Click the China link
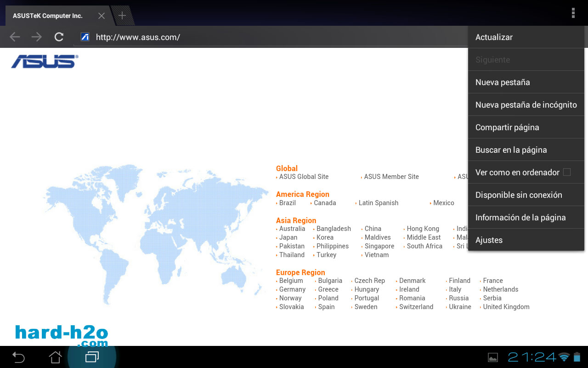Viewport: 588px width, 368px height. 373,229
